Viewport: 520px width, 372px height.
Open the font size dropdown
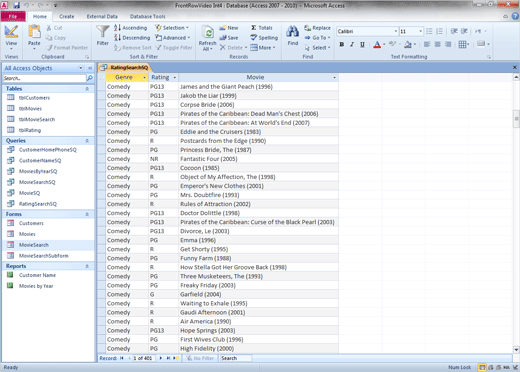420,31
